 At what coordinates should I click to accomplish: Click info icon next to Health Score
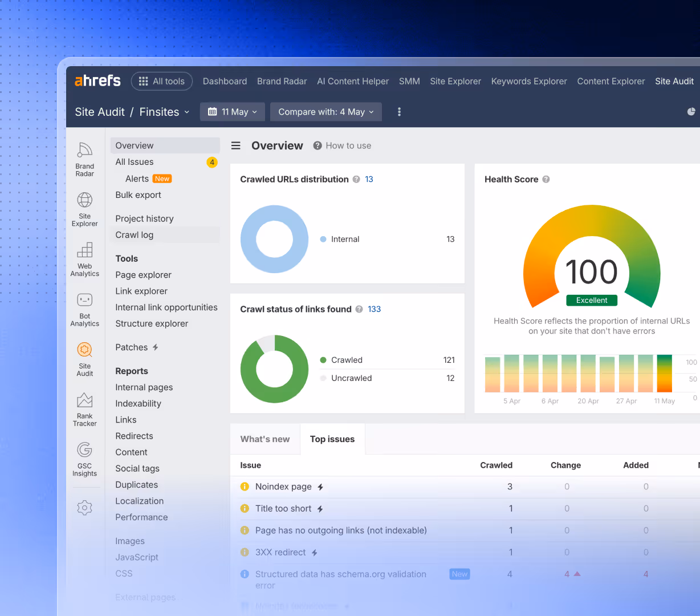click(546, 179)
